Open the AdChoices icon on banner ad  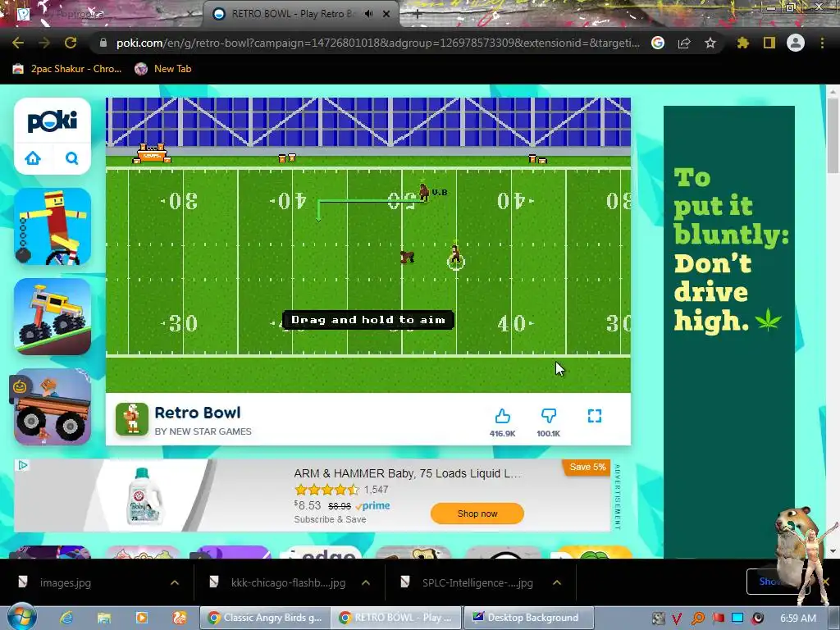tap(22, 465)
